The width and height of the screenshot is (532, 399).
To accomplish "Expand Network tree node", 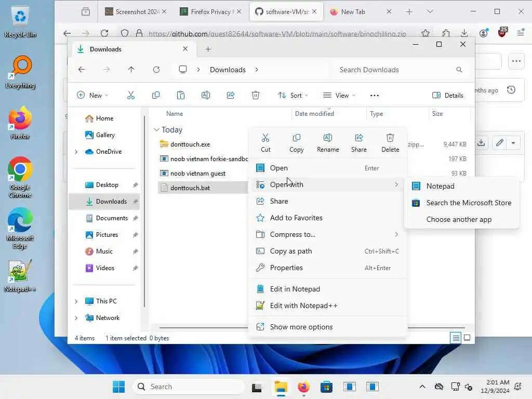I will 76,318.
